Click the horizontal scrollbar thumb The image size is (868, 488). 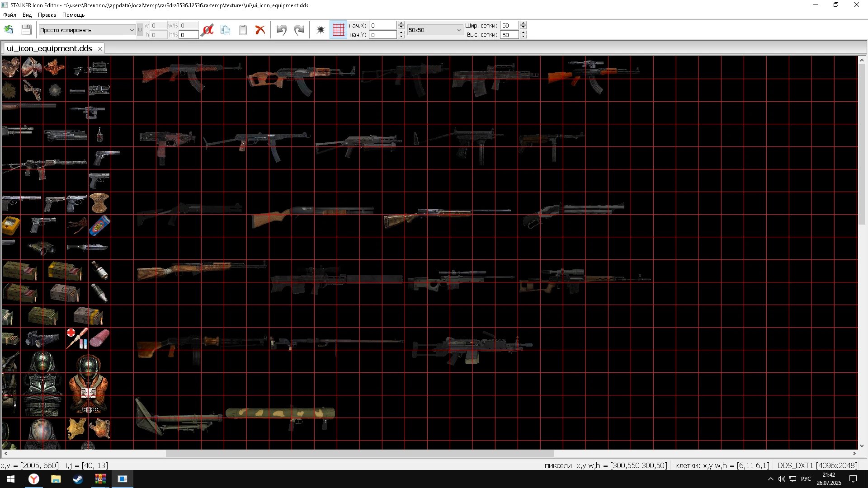pyautogui.click(x=359, y=453)
